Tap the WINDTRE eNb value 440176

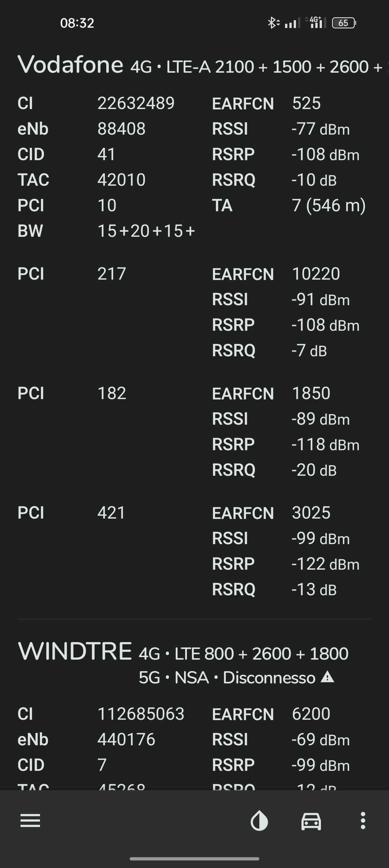(126, 740)
